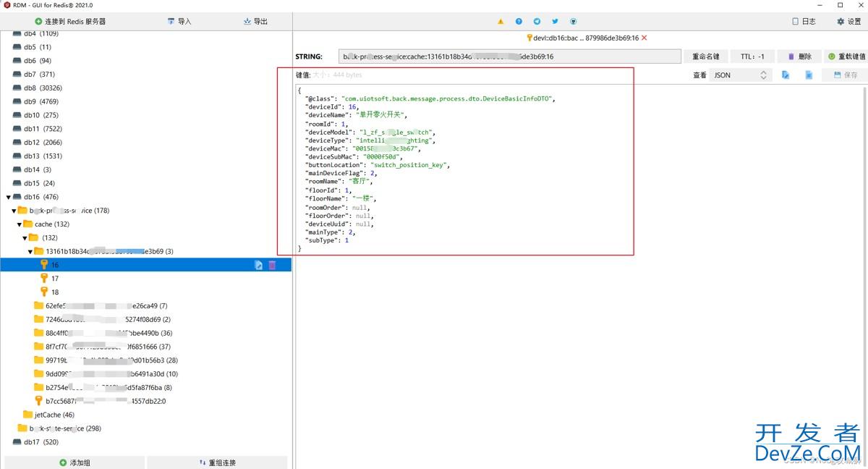This screenshot has height=469, width=868.
Task: Click the copy value icon beside JSON selector
Action: pyautogui.click(x=786, y=75)
